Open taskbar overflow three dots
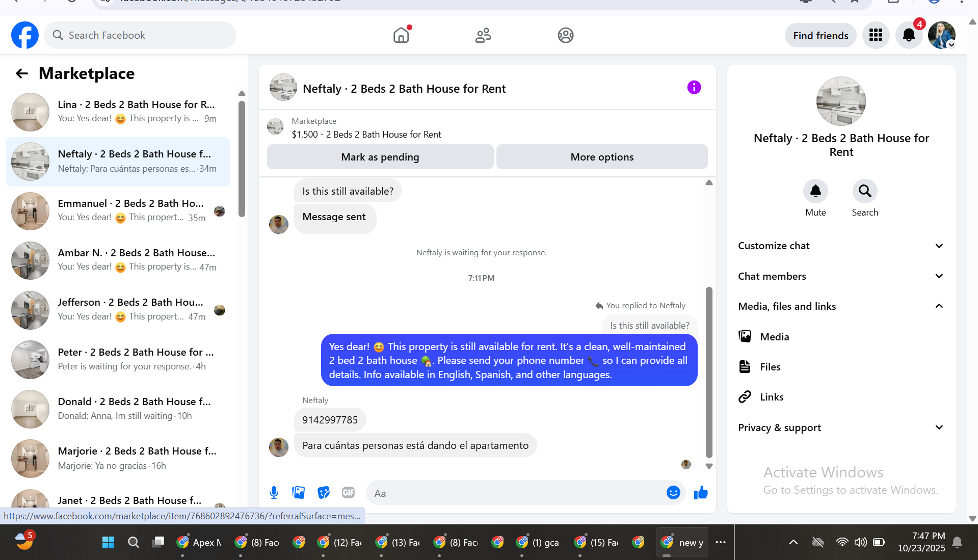 (720, 542)
